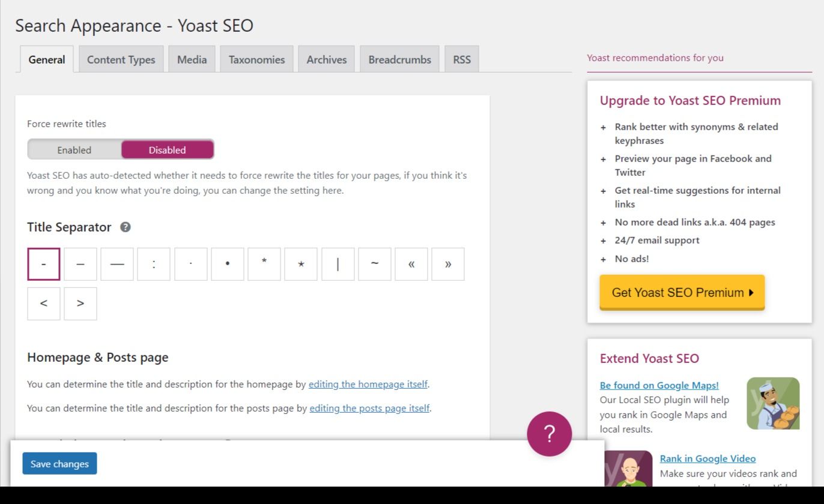
Task: Click No more dead links a.k.a. 404 pages
Action: 695,222
